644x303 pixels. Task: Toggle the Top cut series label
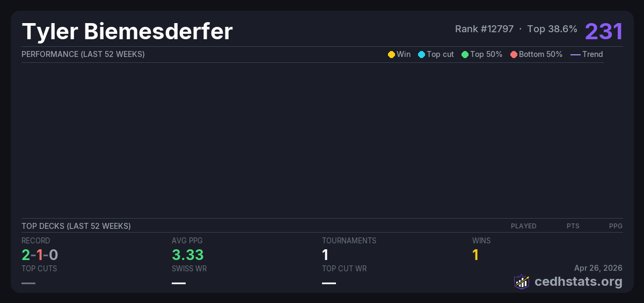pos(440,54)
